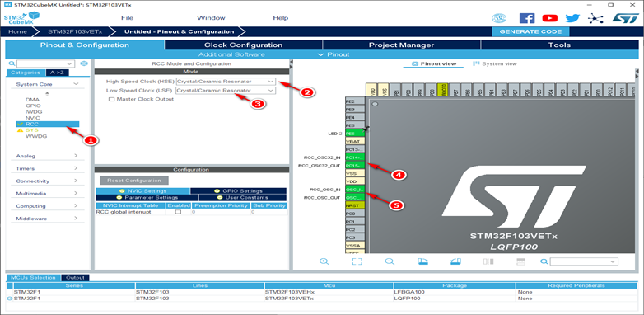Screen dimensions: 644x315
Task: Open the category settings gear icon
Action: 84,63
